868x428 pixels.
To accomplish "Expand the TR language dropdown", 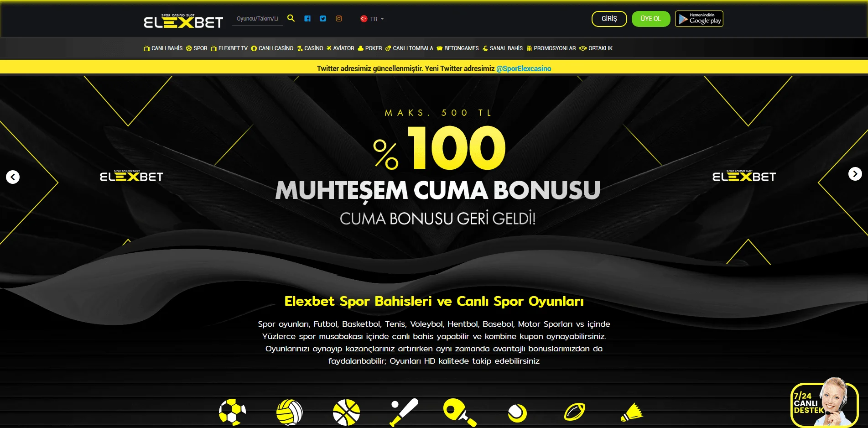I will (x=377, y=19).
